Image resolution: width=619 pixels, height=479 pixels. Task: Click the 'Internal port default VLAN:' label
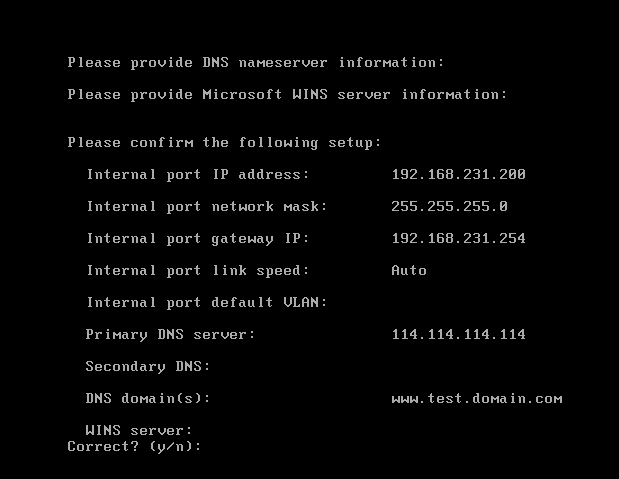pos(207,303)
